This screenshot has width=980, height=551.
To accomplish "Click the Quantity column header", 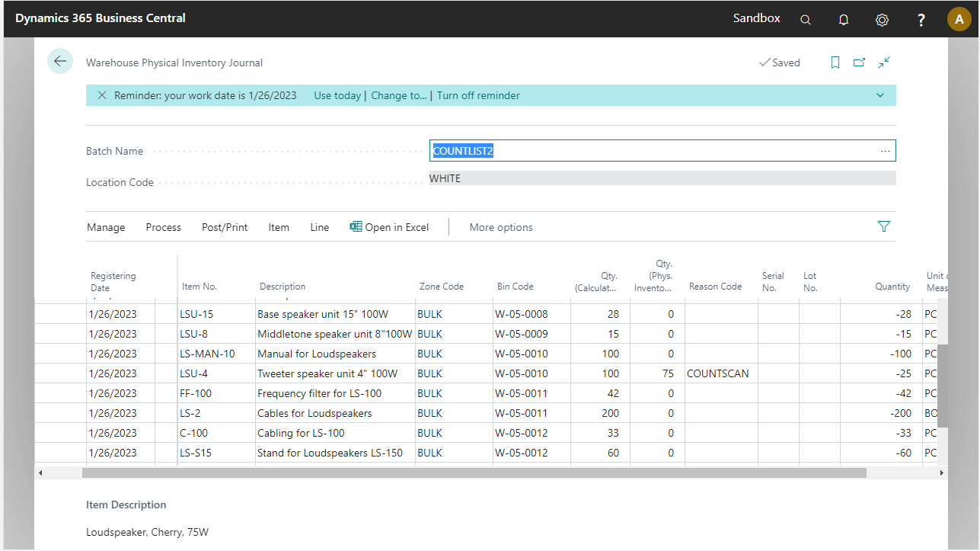I will point(892,287).
